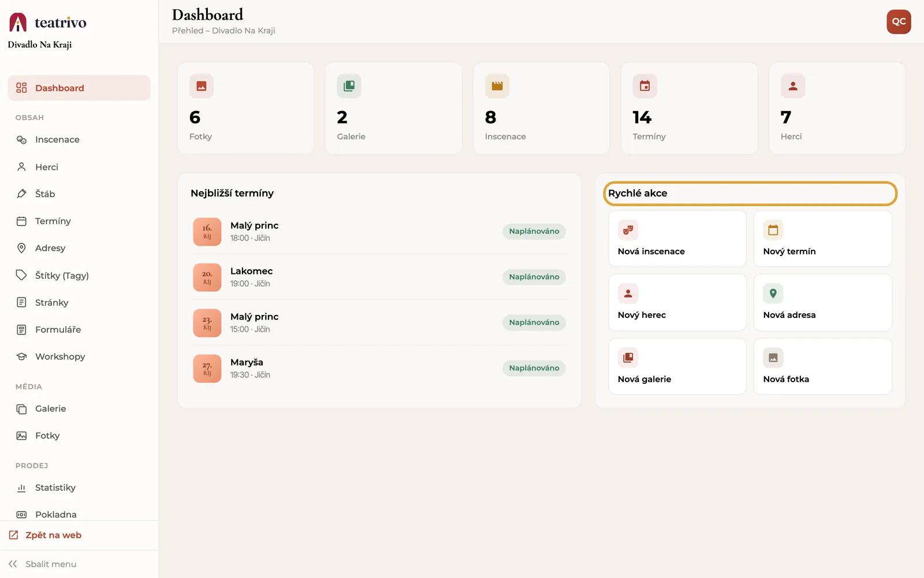Open Termíny in the sidebar

(x=79, y=221)
